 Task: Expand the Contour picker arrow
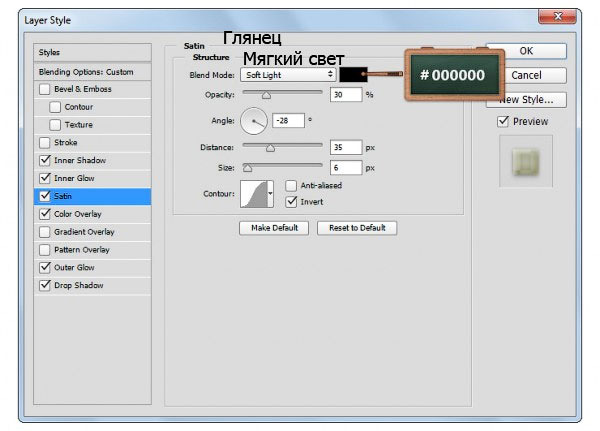(x=271, y=194)
